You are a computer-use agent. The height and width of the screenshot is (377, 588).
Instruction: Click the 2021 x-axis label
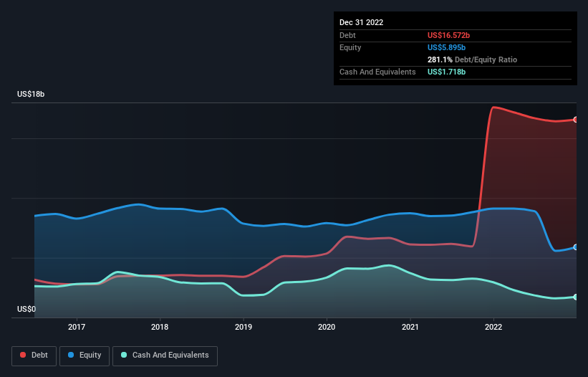[x=410, y=327]
